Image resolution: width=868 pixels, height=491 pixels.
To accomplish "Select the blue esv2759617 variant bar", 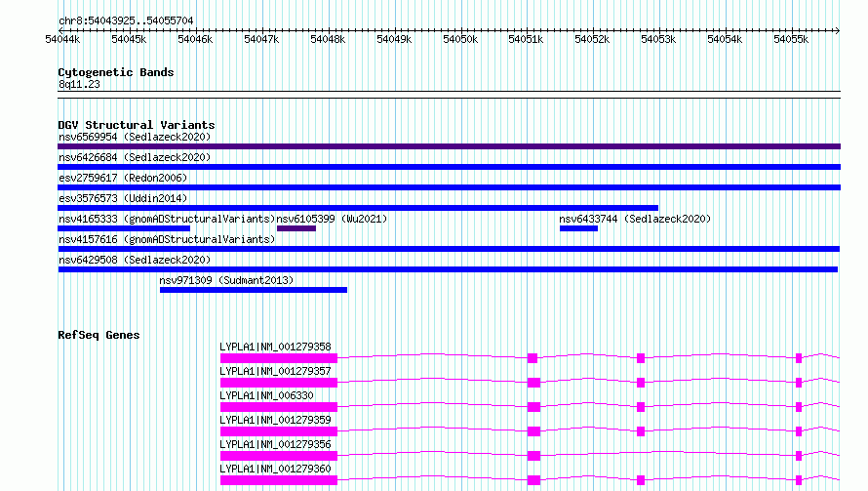I will click(x=449, y=187).
